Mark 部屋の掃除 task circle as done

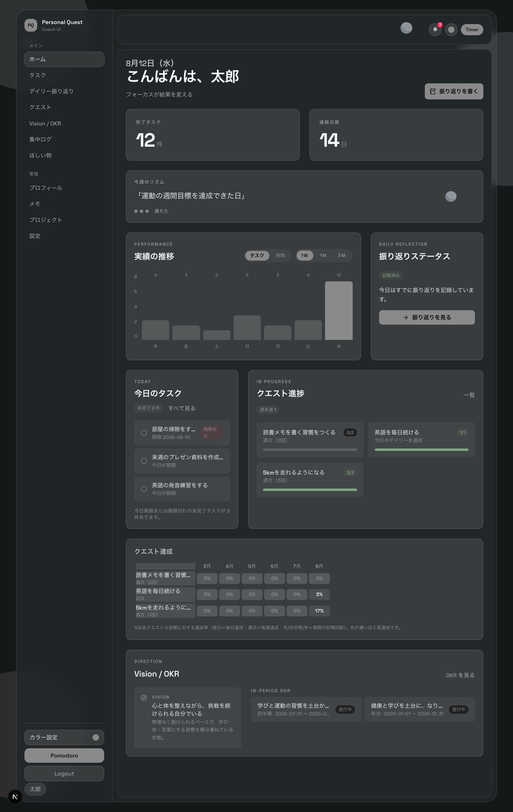144,433
